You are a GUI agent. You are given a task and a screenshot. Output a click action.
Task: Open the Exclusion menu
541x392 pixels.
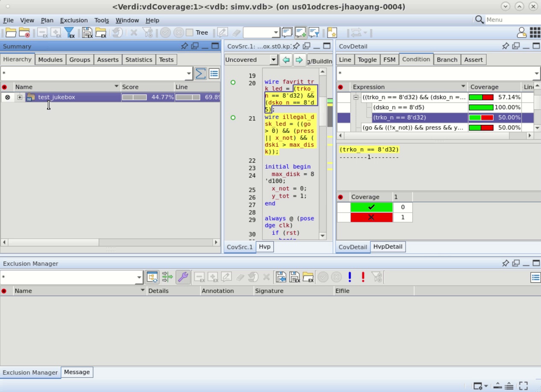click(74, 20)
